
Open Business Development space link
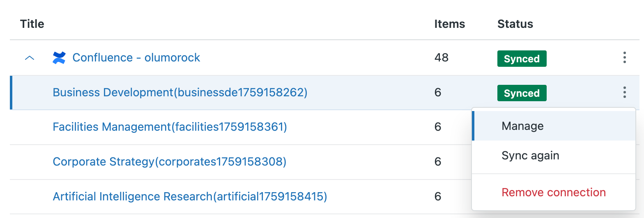pyautogui.click(x=180, y=93)
